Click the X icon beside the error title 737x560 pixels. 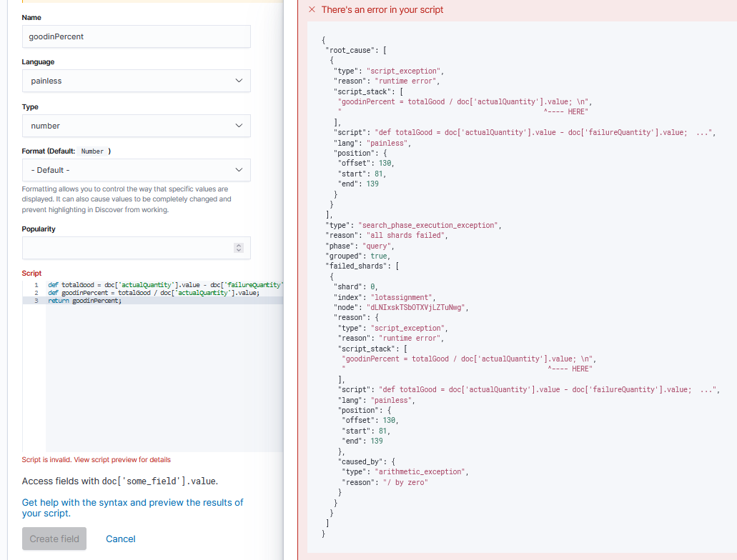click(311, 10)
